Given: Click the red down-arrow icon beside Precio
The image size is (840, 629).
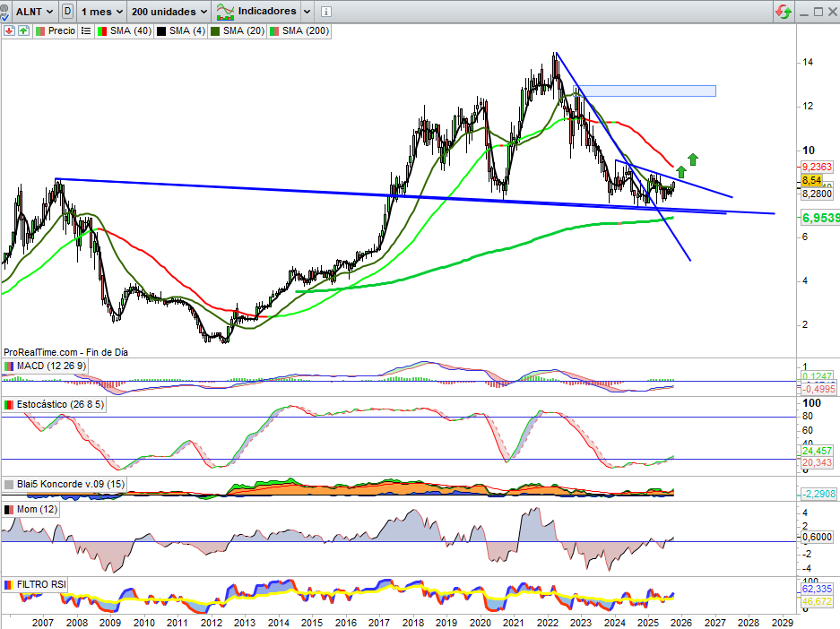Looking at the screenshot, I should pos(9,30).
